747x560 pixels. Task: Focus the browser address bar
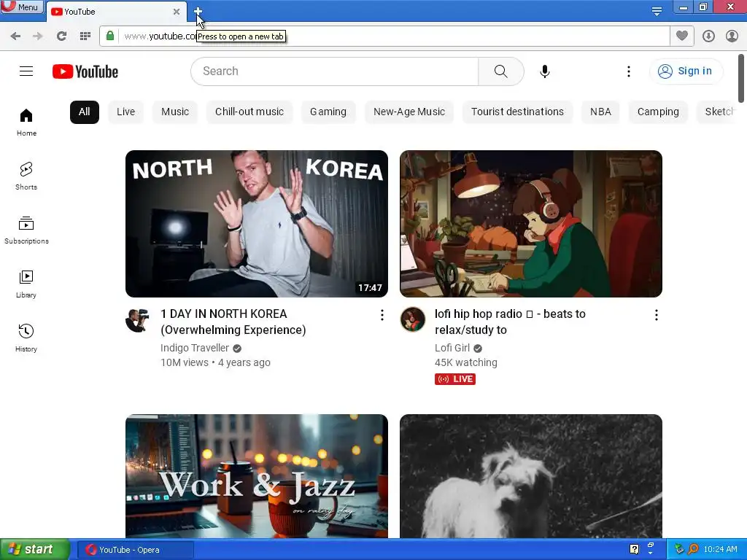point(385,36)
